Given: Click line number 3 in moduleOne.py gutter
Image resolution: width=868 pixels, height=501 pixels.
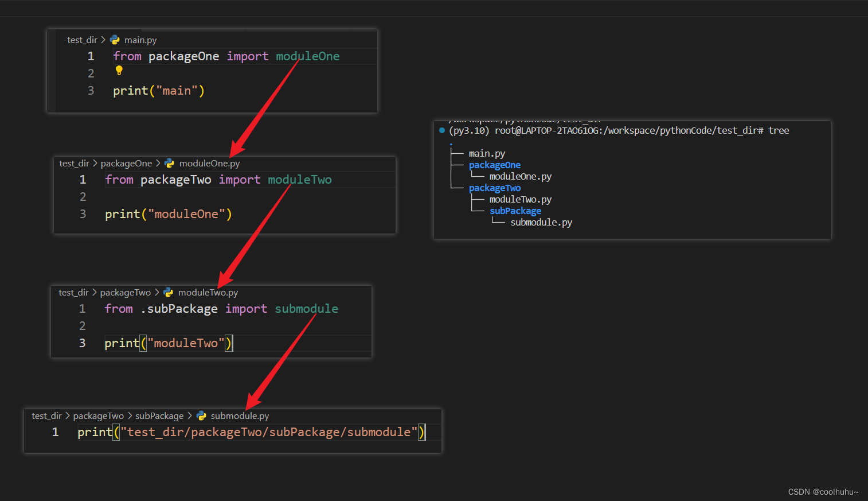Looking at the screenshot, I should pos(83,214).
